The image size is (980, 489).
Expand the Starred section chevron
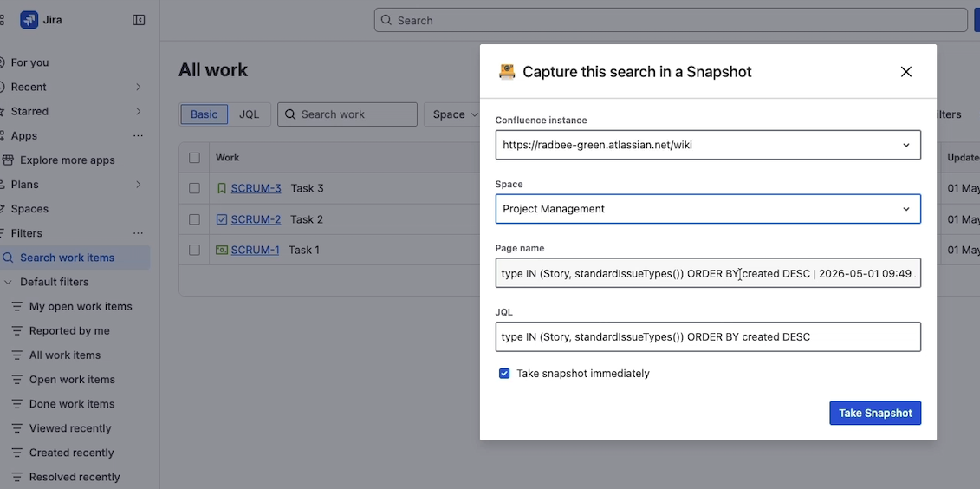[x=138, y=111]
